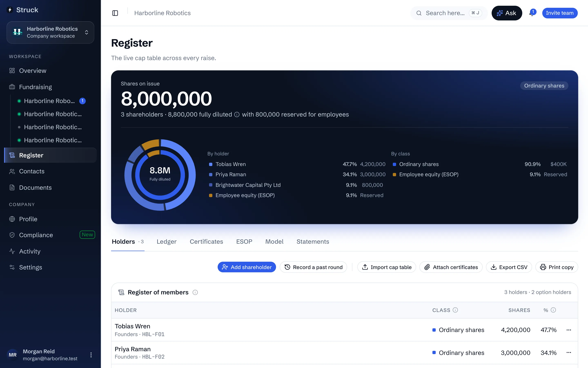This screenshot has width=588, height=368.
Task: Open Morgan Reid user menu dots
Action: (91, 355)
